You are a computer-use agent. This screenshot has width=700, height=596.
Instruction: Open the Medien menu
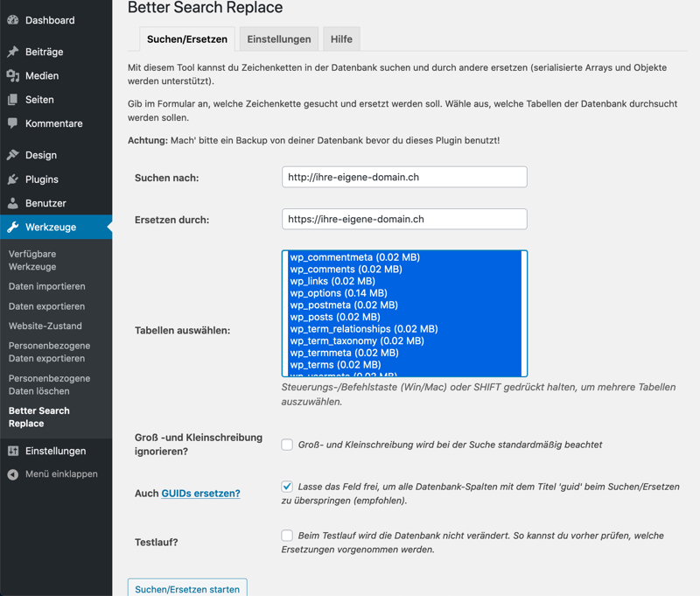(x=42, y=76)
